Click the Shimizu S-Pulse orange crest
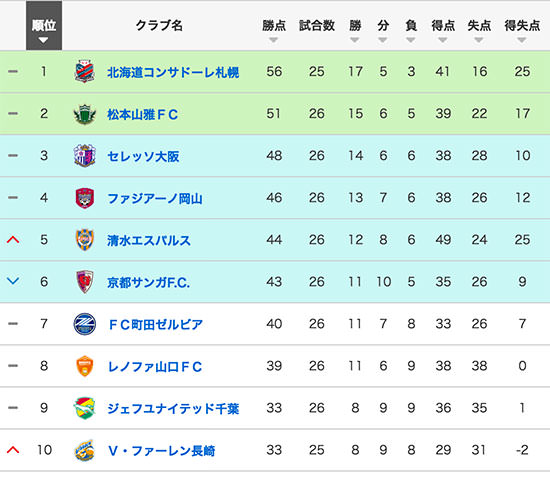This screenshot has height=477, width=550. pyautogui.click(x=85, y=240)
